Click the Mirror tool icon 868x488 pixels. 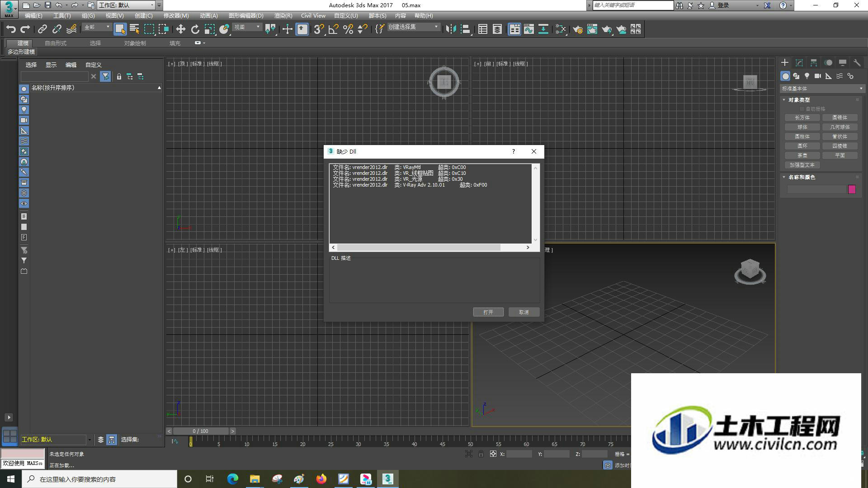451,29
